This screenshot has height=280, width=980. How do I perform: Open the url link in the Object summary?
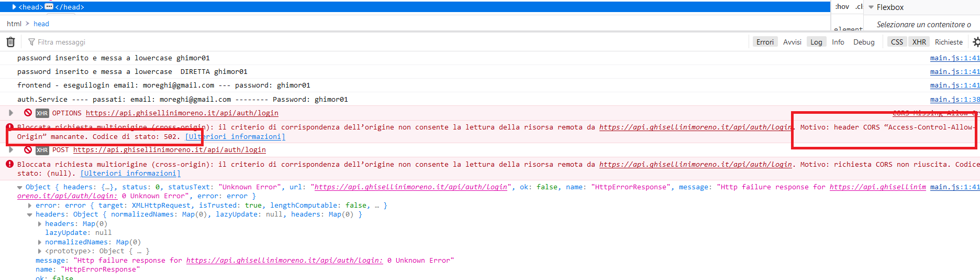coord(411,187)
